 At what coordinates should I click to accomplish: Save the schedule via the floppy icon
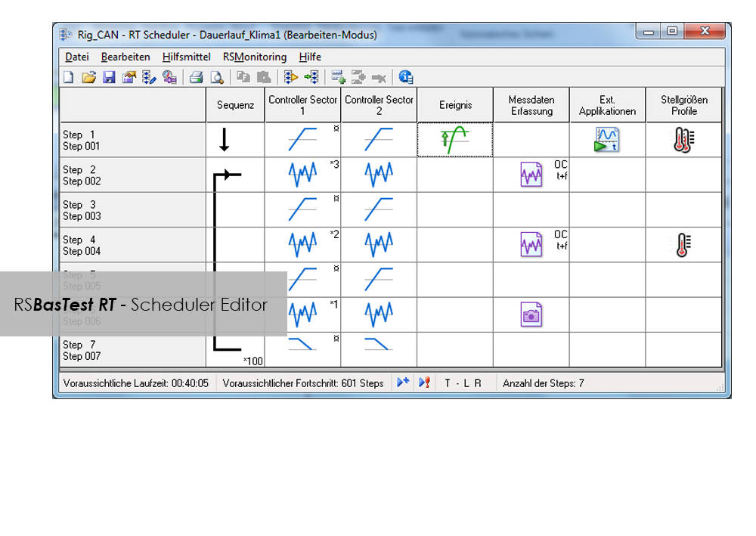tap(108, 77)
